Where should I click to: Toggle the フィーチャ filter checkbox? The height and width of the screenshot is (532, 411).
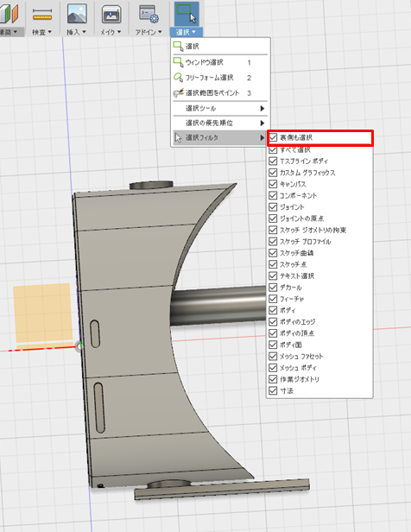coord(273,299)
